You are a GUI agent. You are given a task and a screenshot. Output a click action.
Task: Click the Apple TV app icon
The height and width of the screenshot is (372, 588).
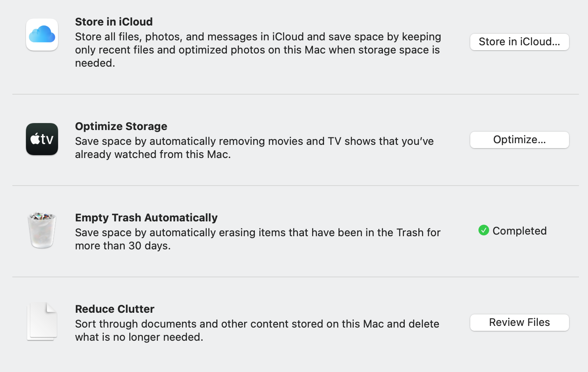coord(42,139)
